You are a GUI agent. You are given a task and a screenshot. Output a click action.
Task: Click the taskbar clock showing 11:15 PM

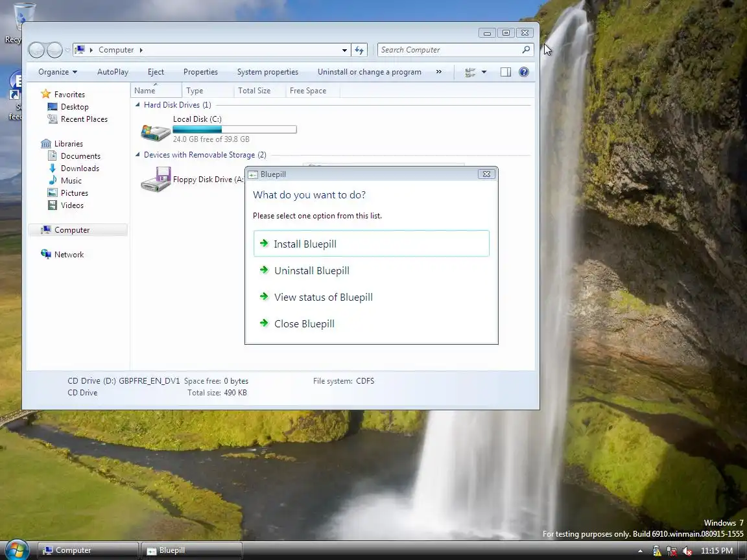click(717, 551)
